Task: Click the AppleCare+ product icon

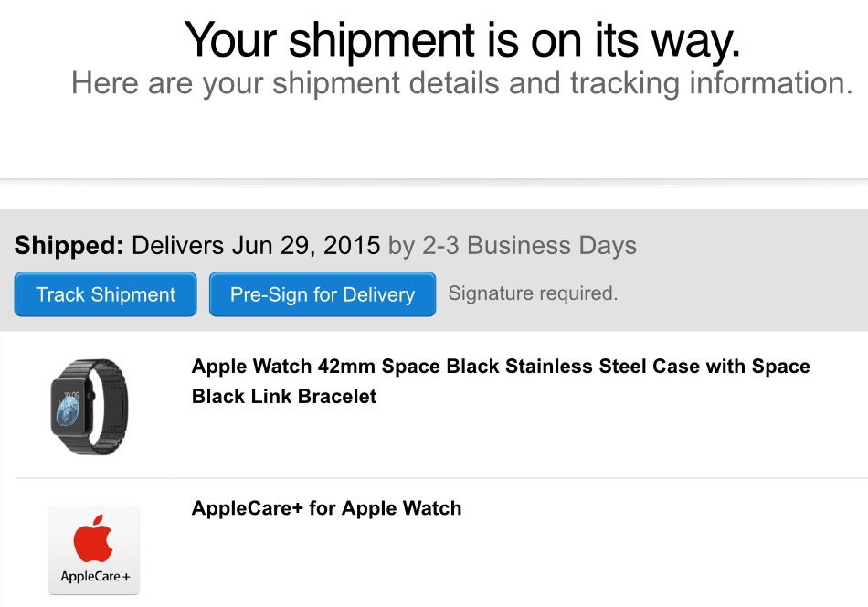Action: coord(94,549)
